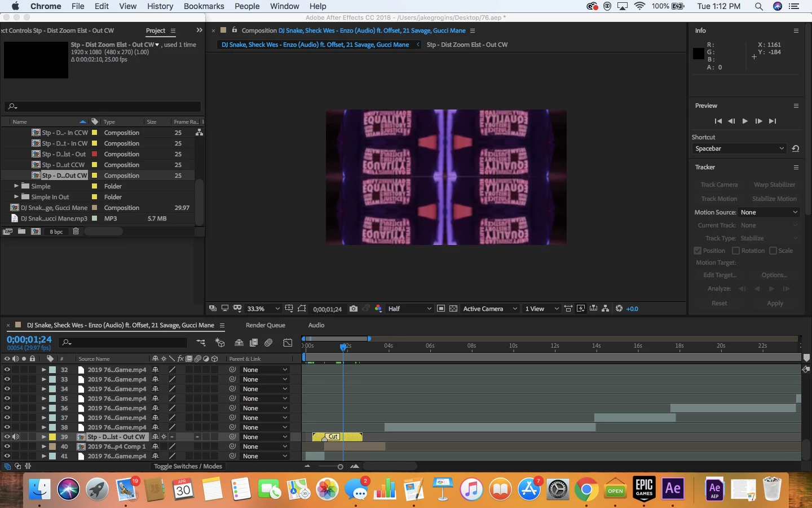Hide layer 41 using its eye icon
Screen dimensions: 812x508
pyautogui.click(x=7, y=456)
